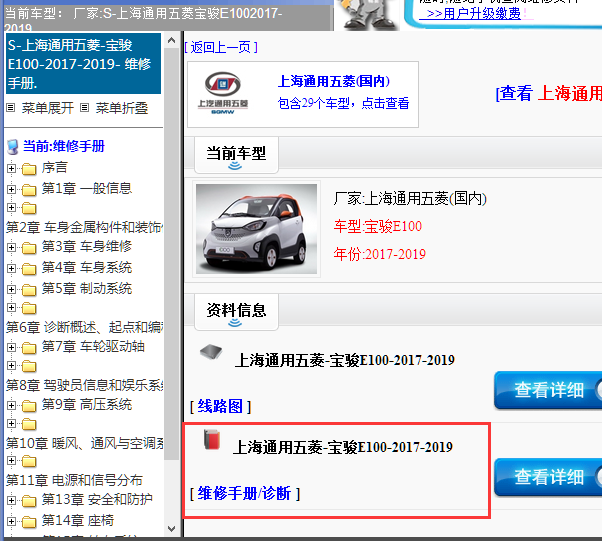Expand the 第7章 车轮驱动轴 node
The width and height of the screenshot is (602, 541).
[12, 348]
